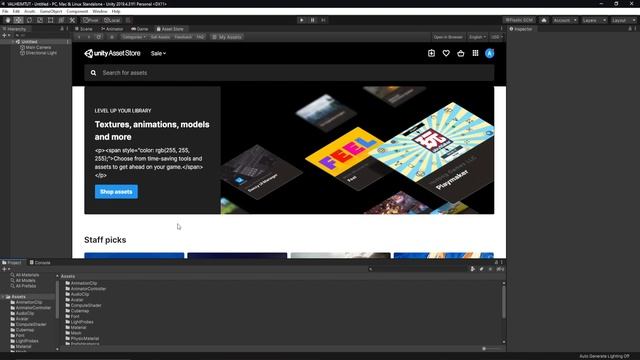640x360 pixels.
Task: Refresh the Asset Store page
Action: 99,37
